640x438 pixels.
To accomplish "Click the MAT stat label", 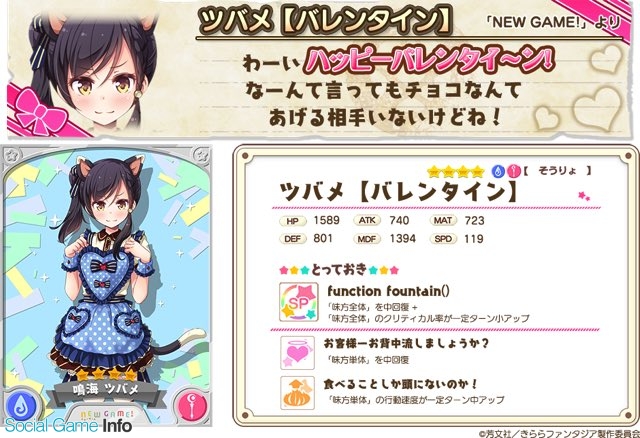I will tap(443, 221).
